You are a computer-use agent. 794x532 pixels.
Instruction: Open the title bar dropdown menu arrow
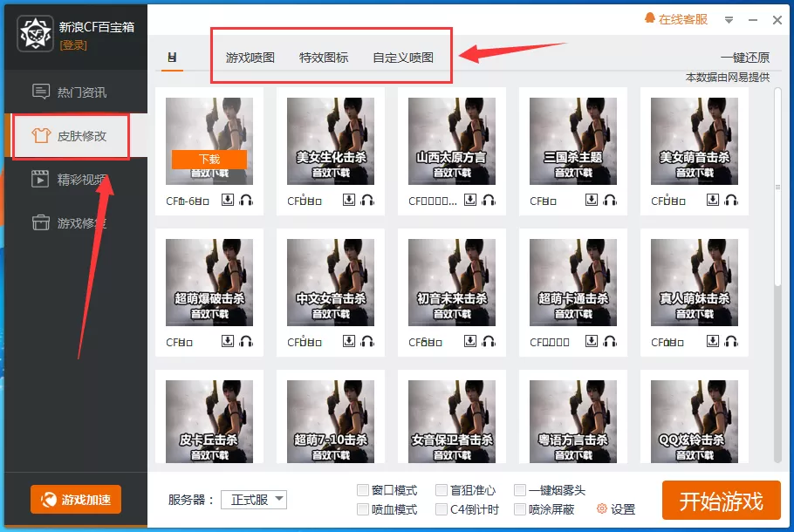[x=729, y=20]
